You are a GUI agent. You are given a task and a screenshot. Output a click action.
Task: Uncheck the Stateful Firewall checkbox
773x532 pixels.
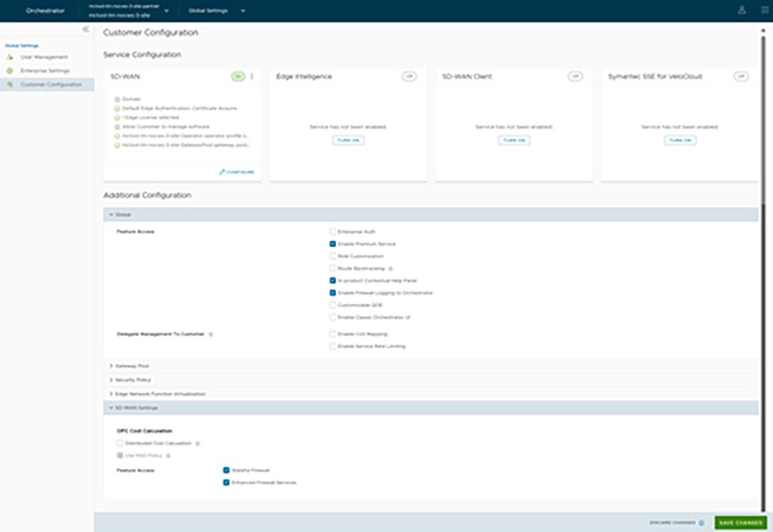(x=227, y=469)
